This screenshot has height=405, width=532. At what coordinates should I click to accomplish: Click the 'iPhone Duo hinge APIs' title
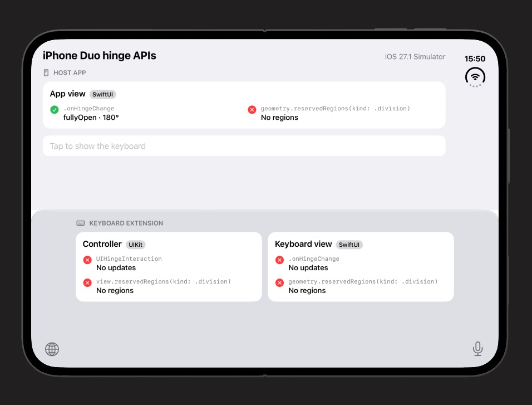point(100,55)
